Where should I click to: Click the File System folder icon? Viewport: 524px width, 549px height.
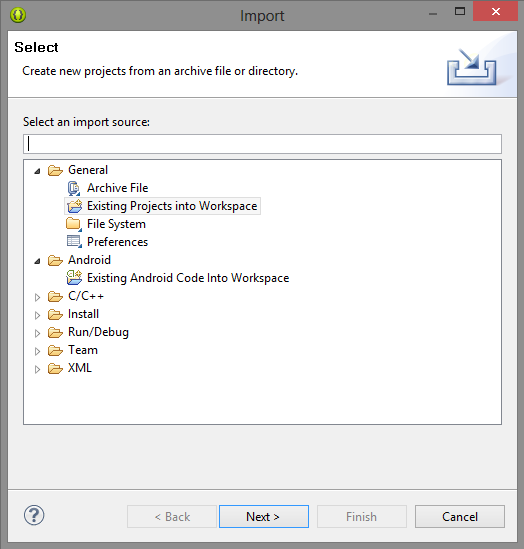74,224
